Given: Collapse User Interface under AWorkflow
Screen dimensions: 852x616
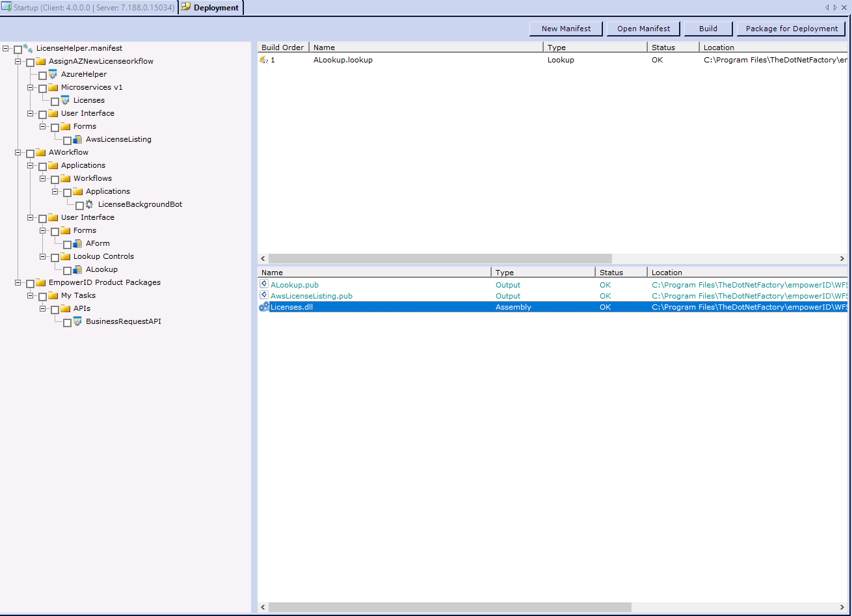Looking at the screenshot, I should click(30, 217).
